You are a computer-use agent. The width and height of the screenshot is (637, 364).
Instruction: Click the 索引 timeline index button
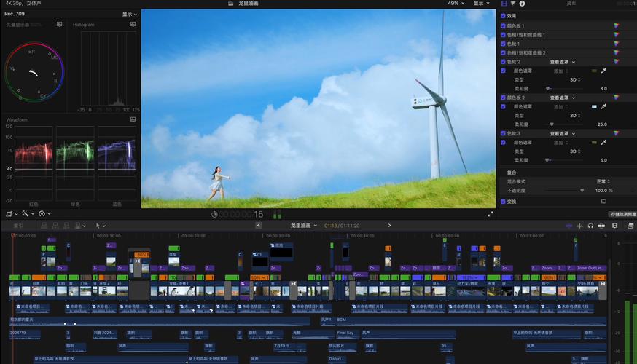(x=17, y=226)
